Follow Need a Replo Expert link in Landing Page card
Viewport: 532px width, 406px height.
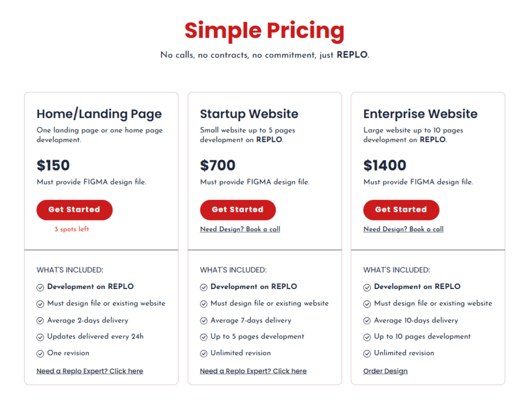[90, 371]
